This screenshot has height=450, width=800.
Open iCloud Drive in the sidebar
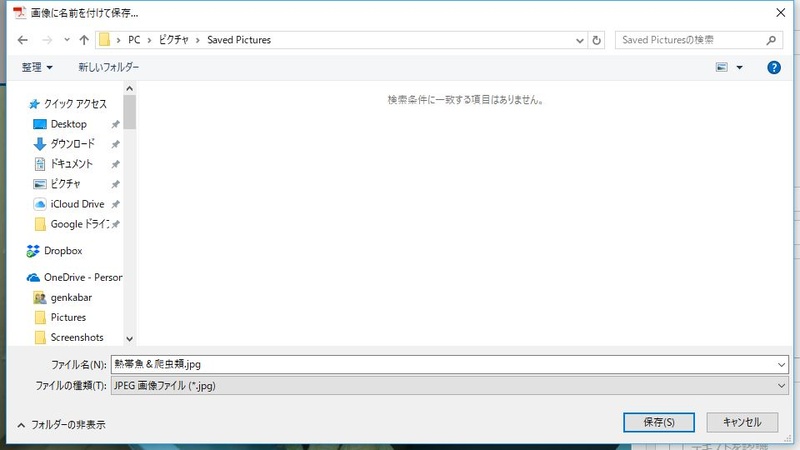77,204
